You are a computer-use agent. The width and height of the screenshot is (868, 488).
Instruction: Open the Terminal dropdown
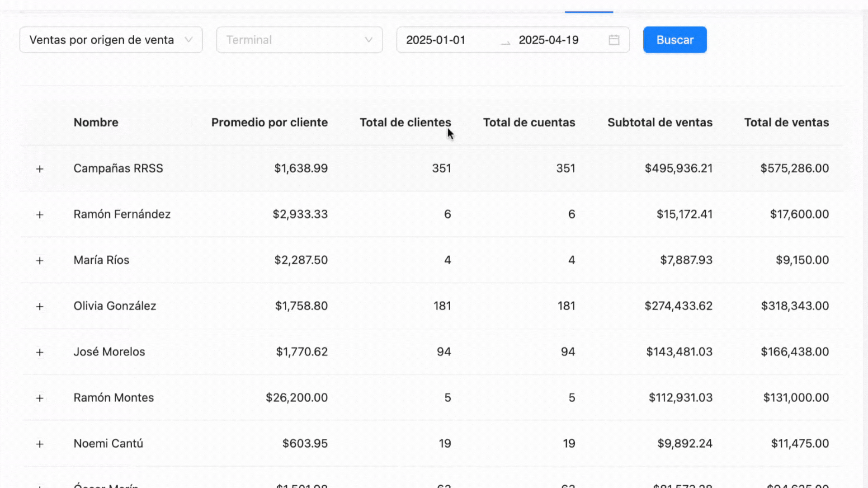[x=299, y=40]
